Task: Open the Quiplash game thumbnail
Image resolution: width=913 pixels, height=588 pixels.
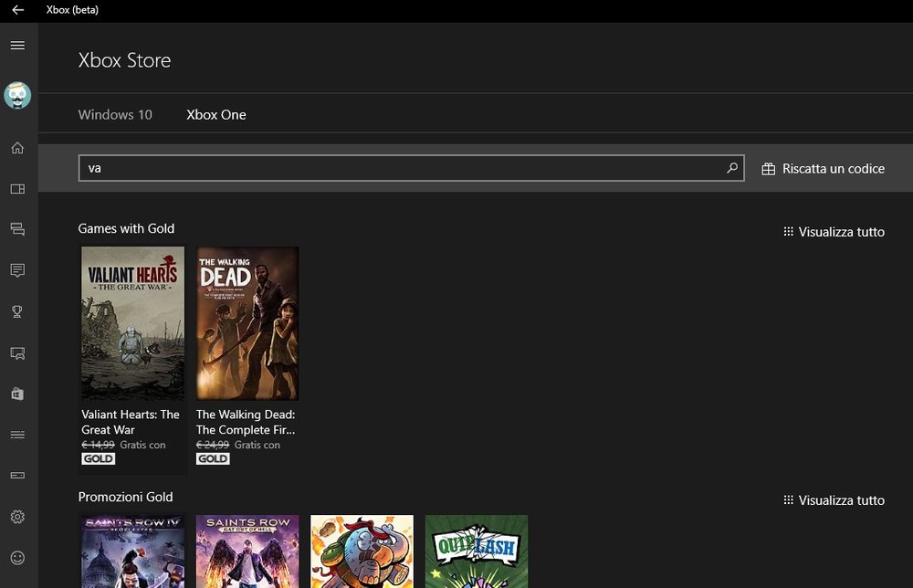Action: [477, 551]
